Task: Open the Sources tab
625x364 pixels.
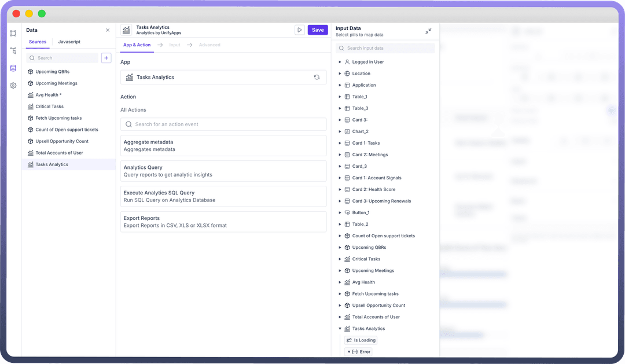Action: coord(38,42)
